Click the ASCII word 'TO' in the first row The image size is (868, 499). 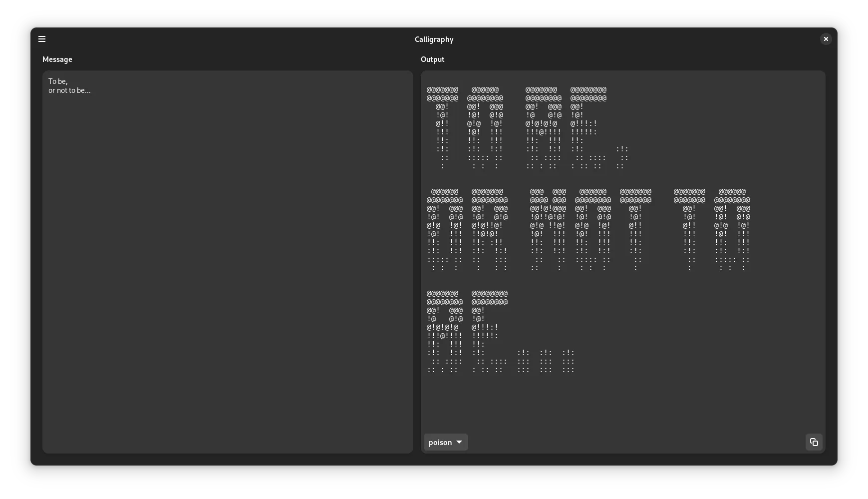click(464, 128)
